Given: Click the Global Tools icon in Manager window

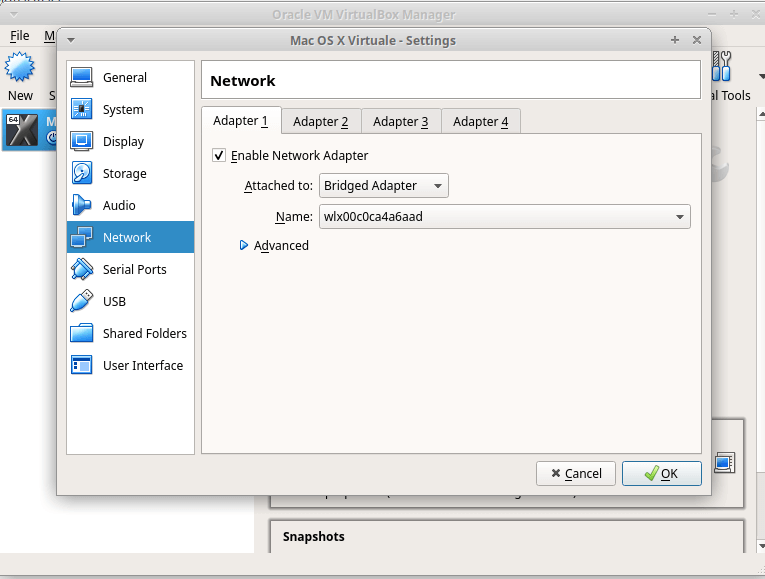Looking at the screenshot, I should coord(721,66).
